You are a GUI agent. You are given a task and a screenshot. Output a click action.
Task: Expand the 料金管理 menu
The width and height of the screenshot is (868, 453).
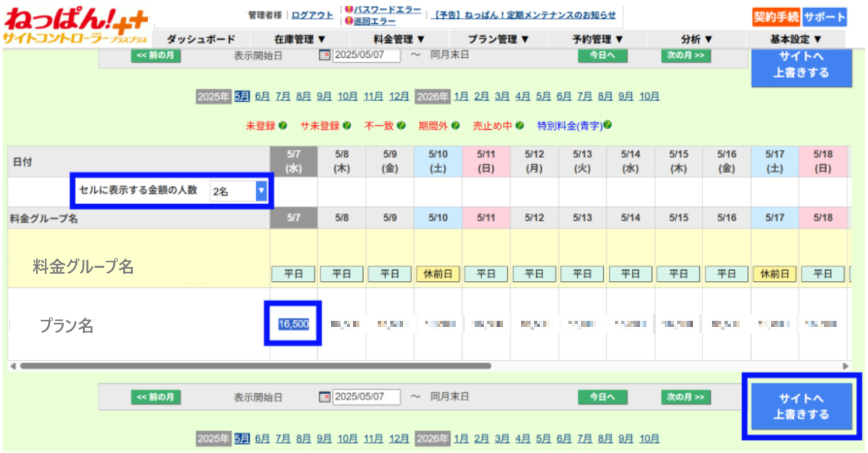pyautogui.click(x=400, y=39)
